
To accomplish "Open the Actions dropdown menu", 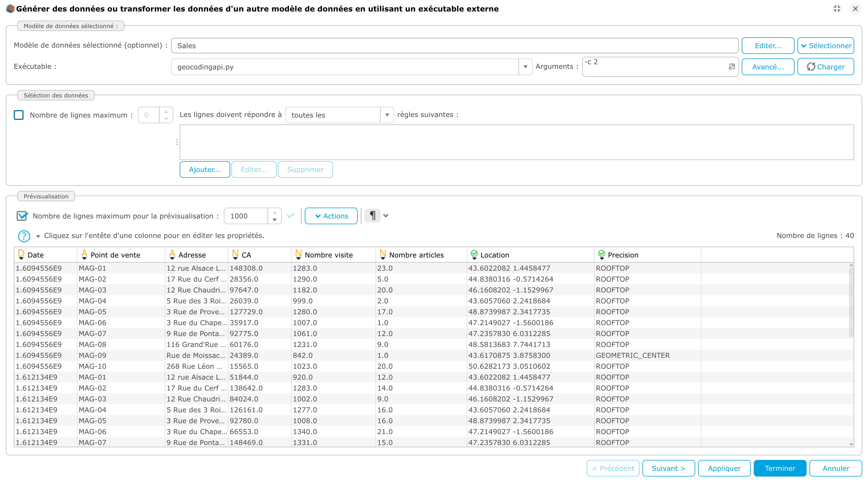I will point(331,216).
